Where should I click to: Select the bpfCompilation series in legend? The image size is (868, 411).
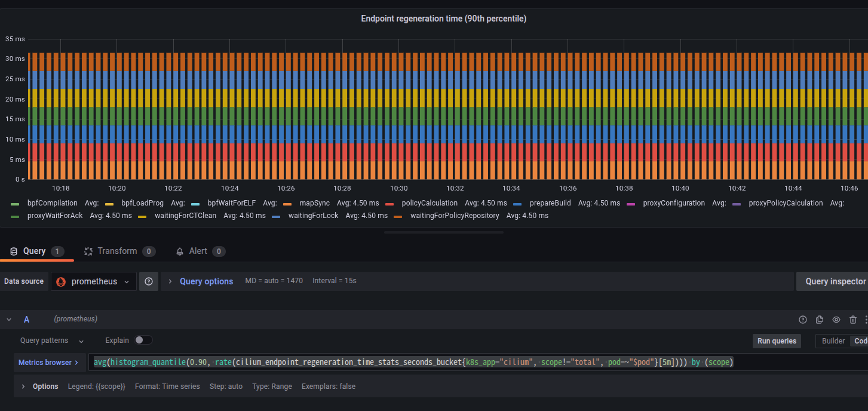[x=53, y=203]
